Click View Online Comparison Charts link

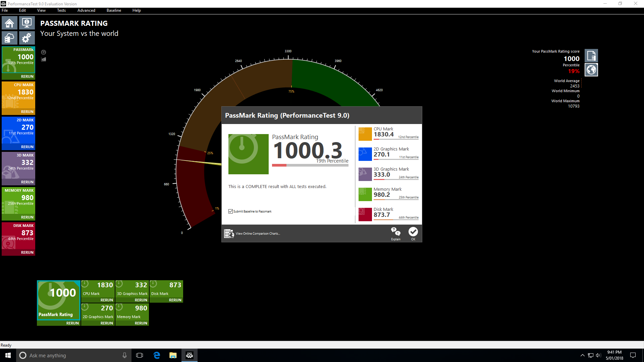pyautogui.click(x=258, y=234)
